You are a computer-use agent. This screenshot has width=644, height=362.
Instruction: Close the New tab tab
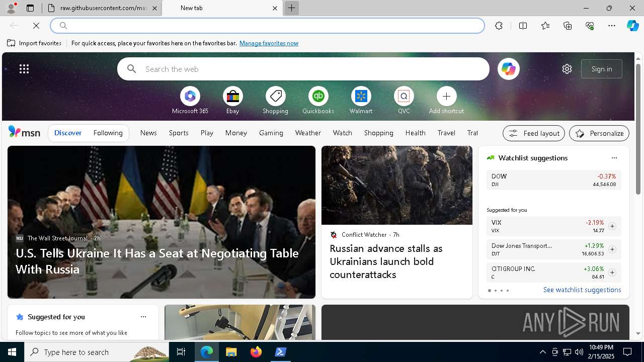(x=275, y=8)
